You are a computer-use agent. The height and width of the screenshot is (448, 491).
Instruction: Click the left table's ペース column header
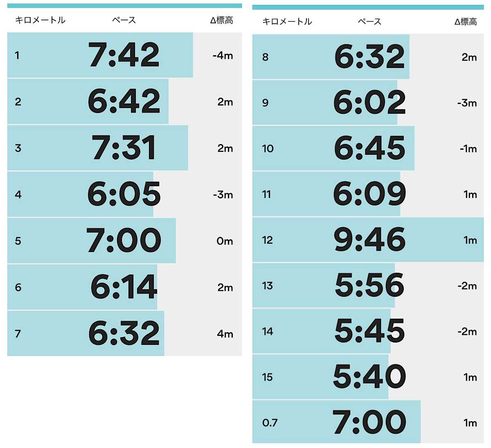(124, 20)
